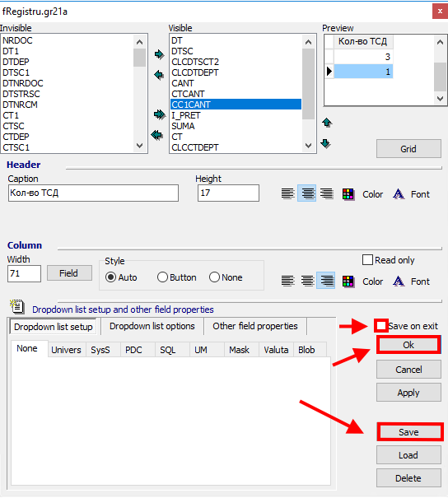
Task: Select None style radio button
Action: click(x=214, y=277)
